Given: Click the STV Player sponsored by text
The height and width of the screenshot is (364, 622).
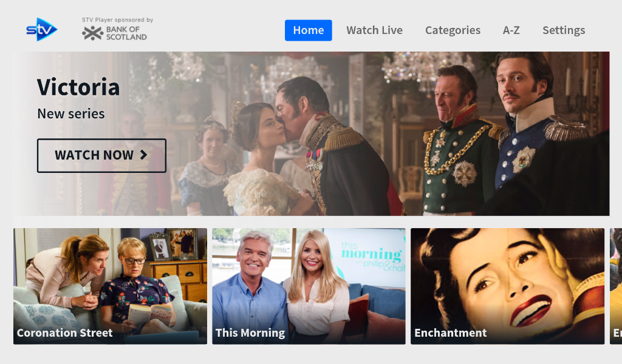Looking at the screenshot, I should [x=117, y=20].
